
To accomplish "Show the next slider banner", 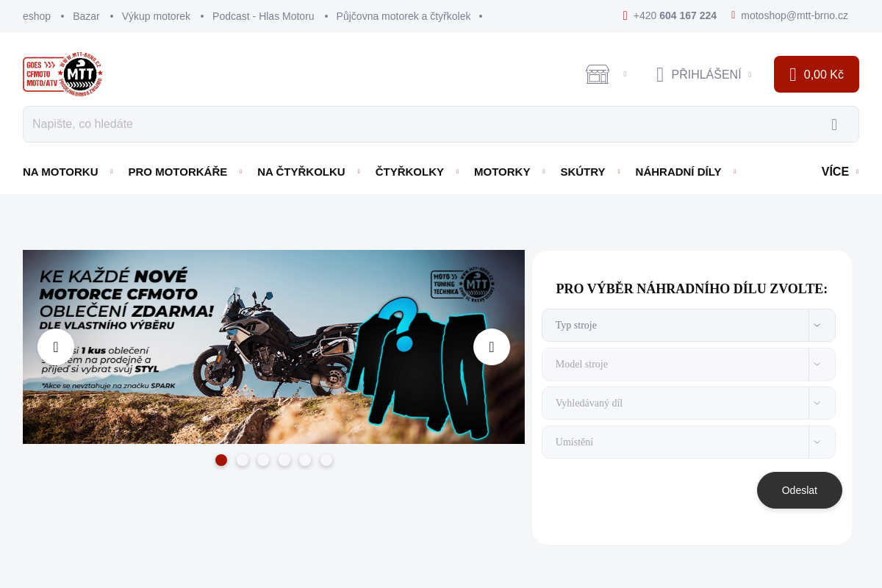I will click(492, 347).
